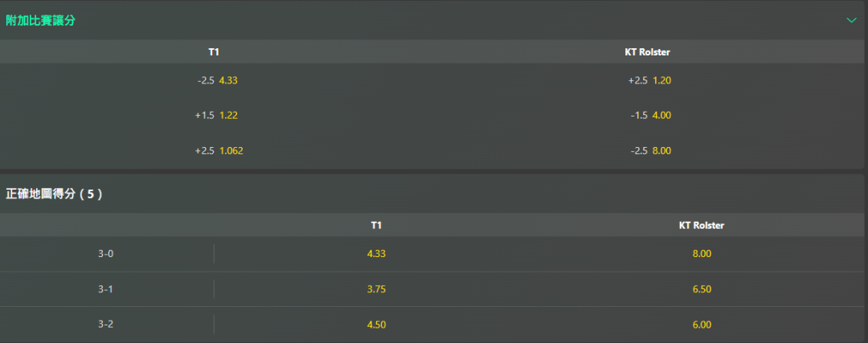Collapse the 附加比賽讓分 section chevron
Image resolution: width=868 pixels, height=343 pixels.
click(x=851, y=19)
